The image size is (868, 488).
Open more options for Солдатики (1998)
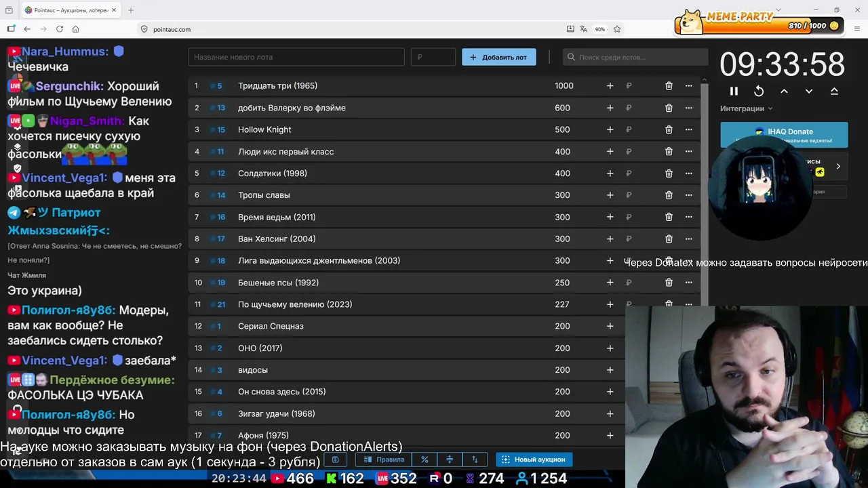[x=688, y=174]
